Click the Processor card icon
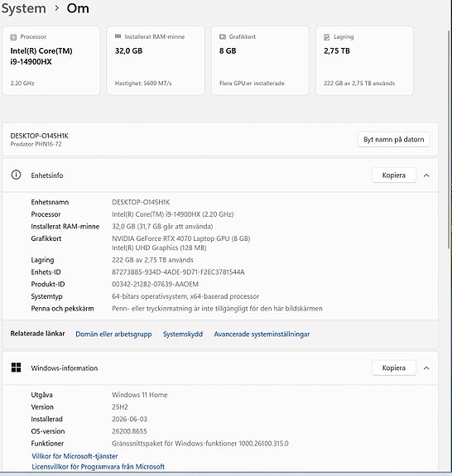Viewport: 452px width, 476px height. (13, 37)
